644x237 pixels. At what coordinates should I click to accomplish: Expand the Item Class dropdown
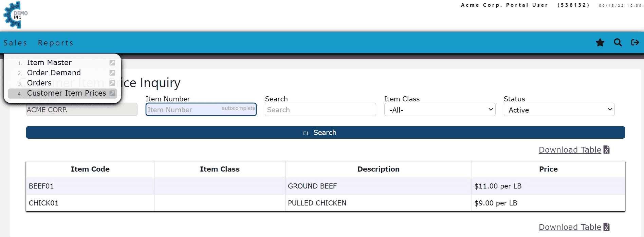[440, 110]
